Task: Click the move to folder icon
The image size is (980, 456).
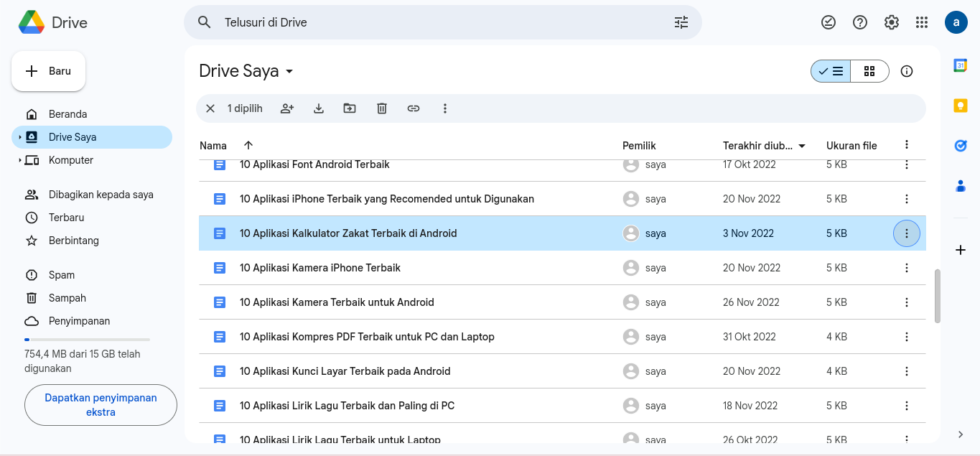Action: (x=350, y=108)
